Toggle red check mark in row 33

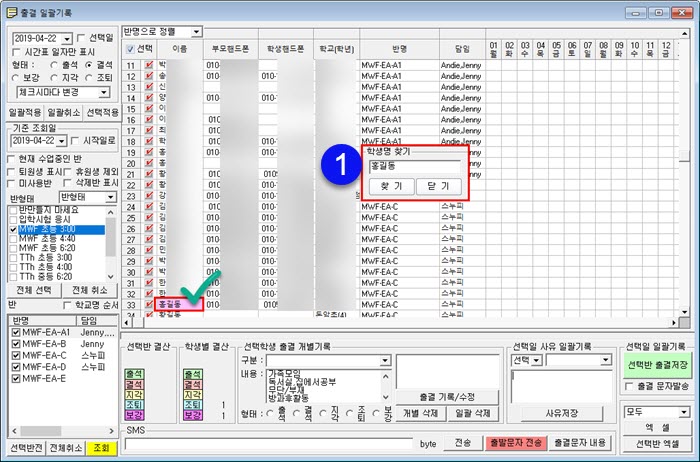tap(149, 304)
